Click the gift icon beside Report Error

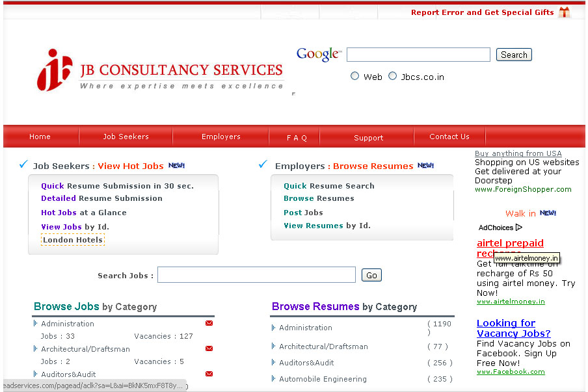(x=564, y=12)
